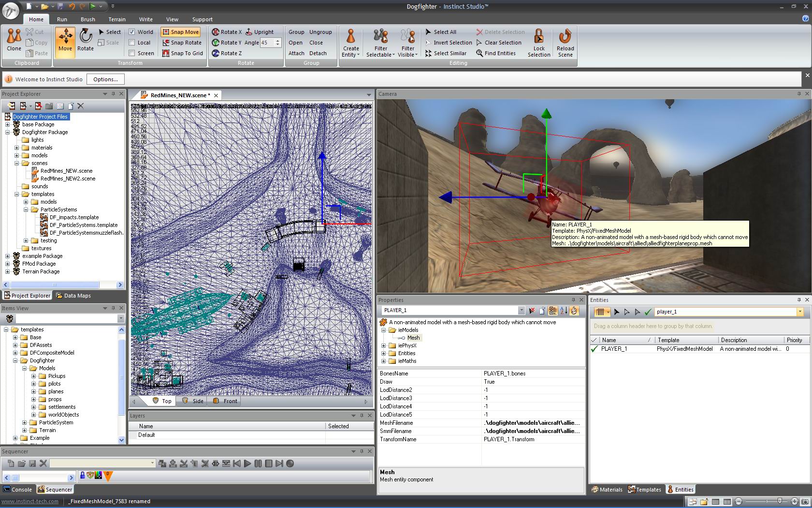Click the Lock Selection icon

pos(539,43)
